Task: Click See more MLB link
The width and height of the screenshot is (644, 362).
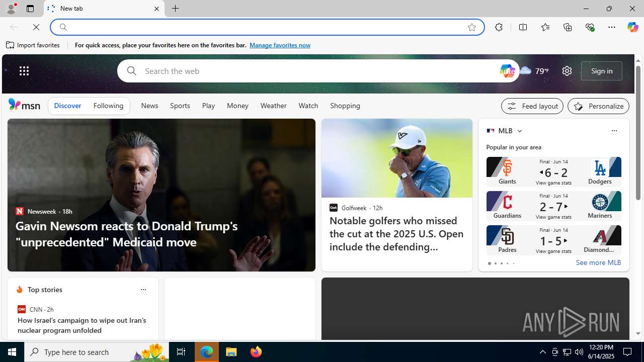Action: 598,262
